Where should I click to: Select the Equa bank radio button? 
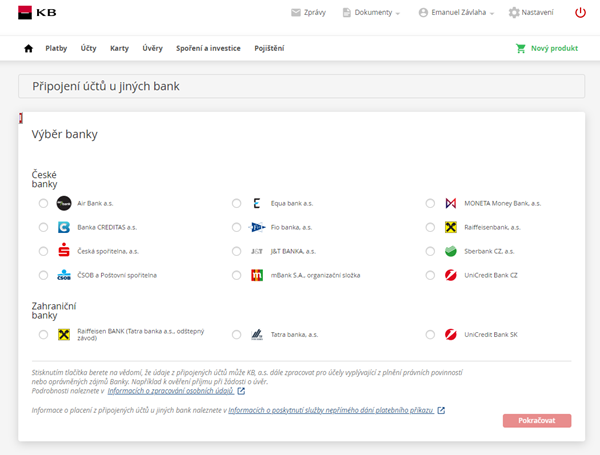236,203
